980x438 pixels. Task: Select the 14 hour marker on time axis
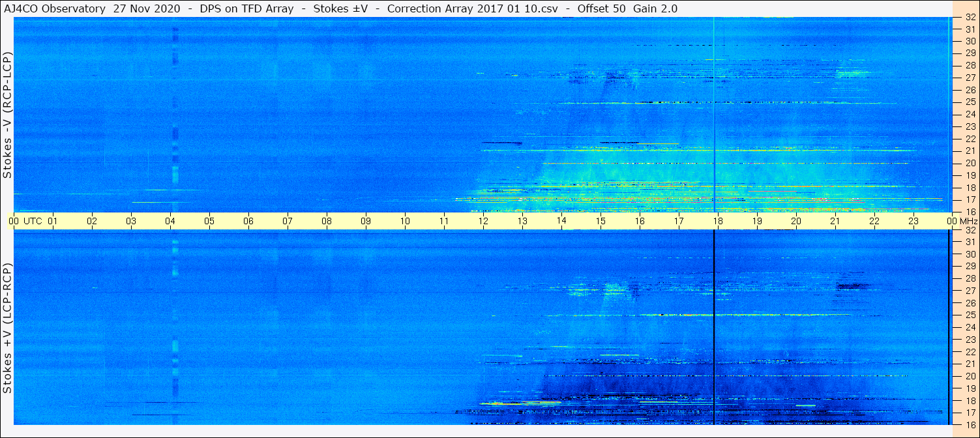561,221
